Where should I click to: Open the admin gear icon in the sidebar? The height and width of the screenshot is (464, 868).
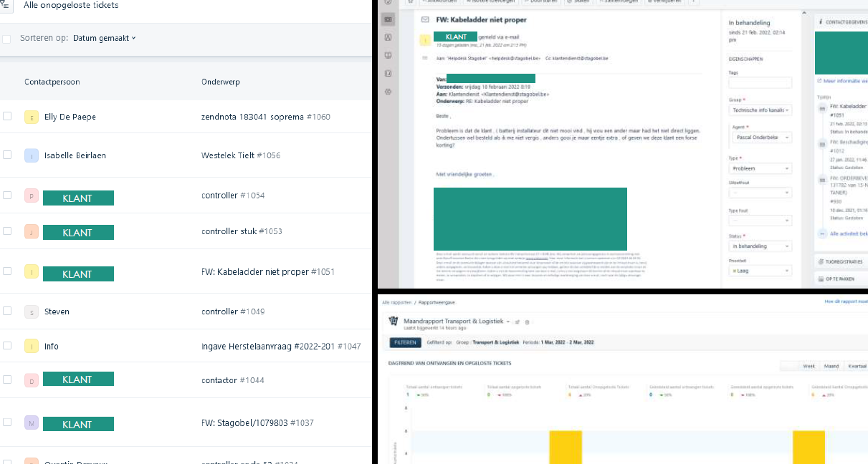(x=388, y=92)
